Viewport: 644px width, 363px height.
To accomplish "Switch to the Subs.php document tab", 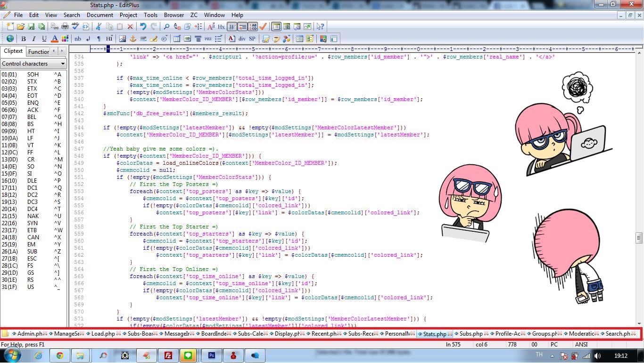I will pos(471,334).
